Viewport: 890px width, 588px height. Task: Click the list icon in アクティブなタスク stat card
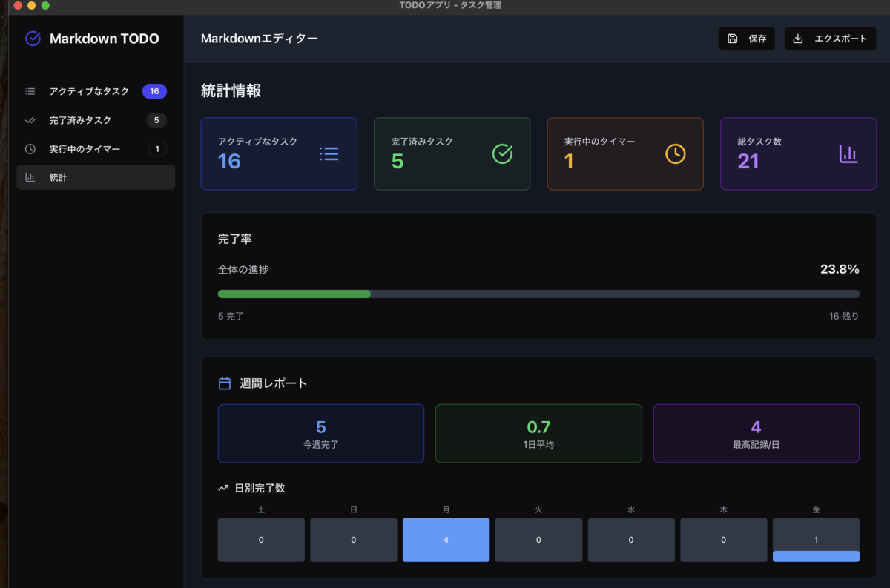(329, 153)
